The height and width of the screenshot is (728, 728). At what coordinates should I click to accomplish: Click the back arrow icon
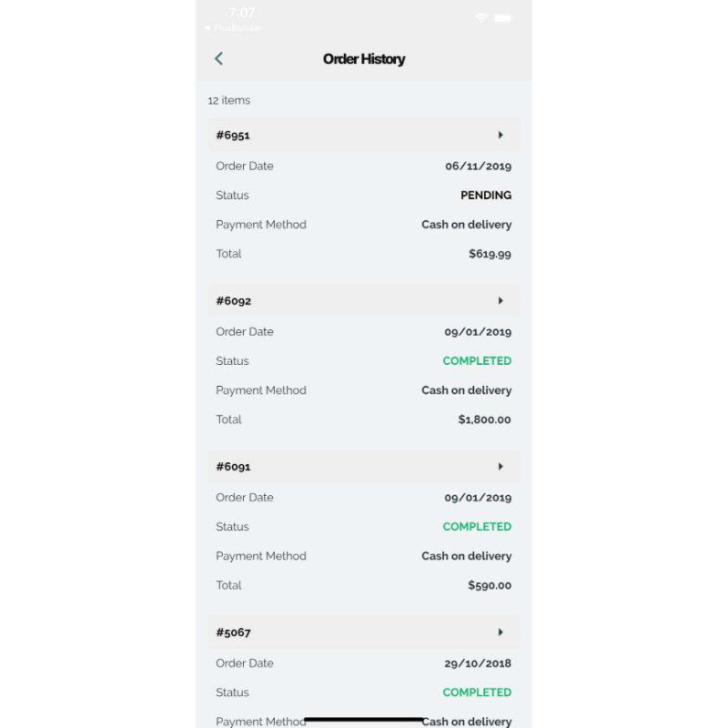tap(218, 58)
